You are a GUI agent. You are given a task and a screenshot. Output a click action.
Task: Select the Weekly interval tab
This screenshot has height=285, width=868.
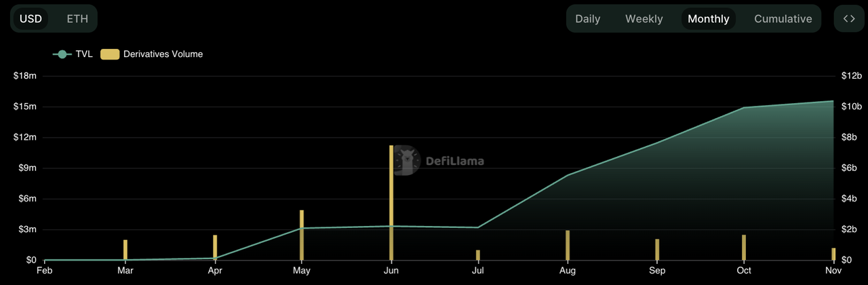point(644,18)
